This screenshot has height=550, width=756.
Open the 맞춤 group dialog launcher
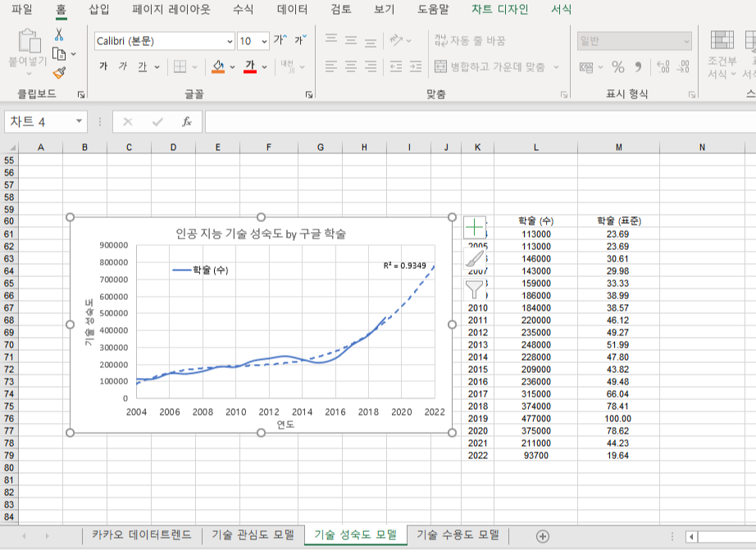click(563, 95)
